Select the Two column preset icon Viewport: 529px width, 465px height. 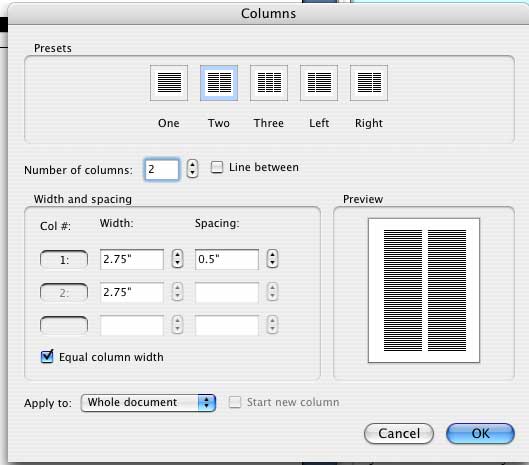click(219, 83)
